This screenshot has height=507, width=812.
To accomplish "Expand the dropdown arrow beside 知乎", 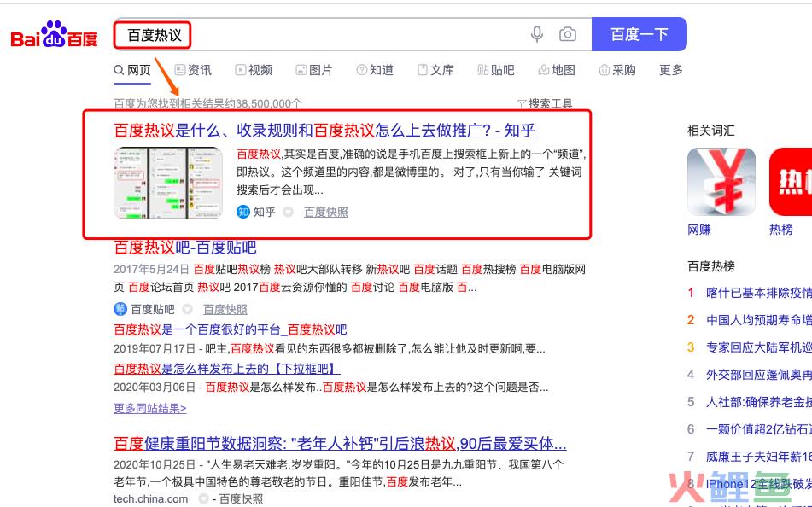I will (289, 212).
